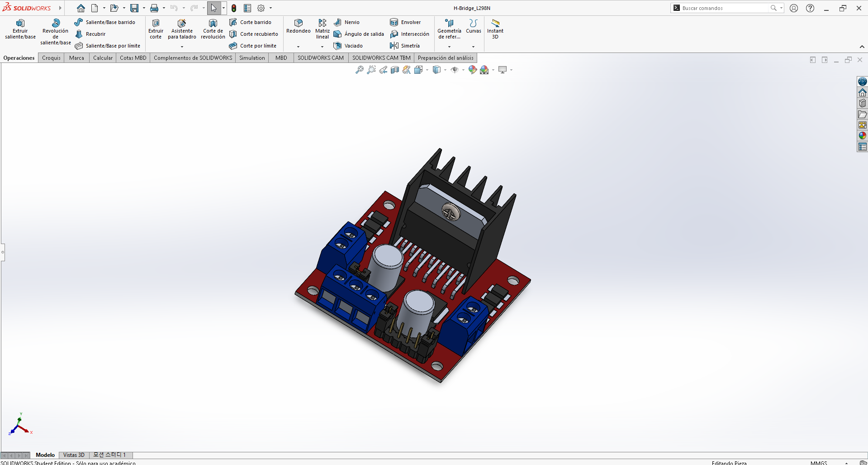Click the New document icon
The height and width of the screenshot is (465, 868).
point(95,8)
